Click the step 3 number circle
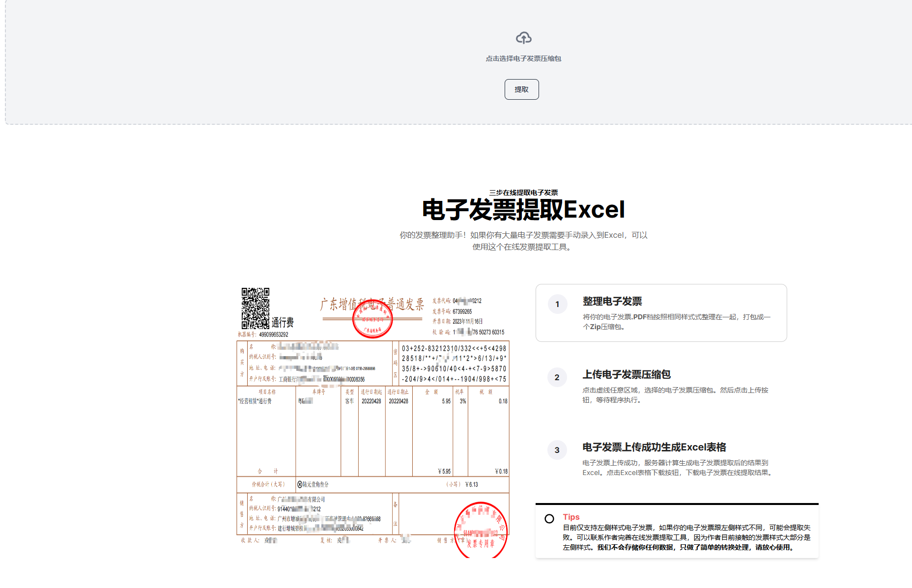This screenshot has width=912, height=588. coord(557,450)
